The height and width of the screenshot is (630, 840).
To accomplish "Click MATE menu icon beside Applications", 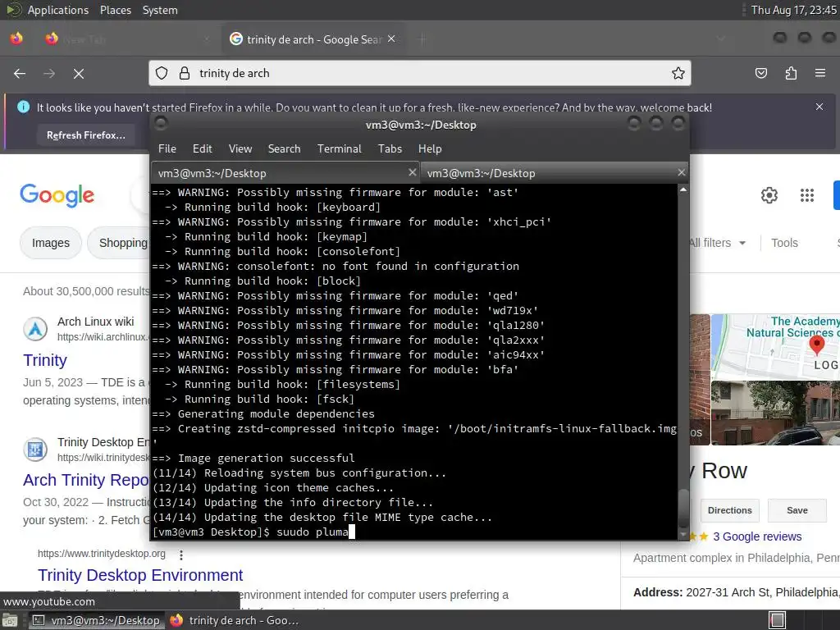I will pyautogui.click(x=12, y=10).
